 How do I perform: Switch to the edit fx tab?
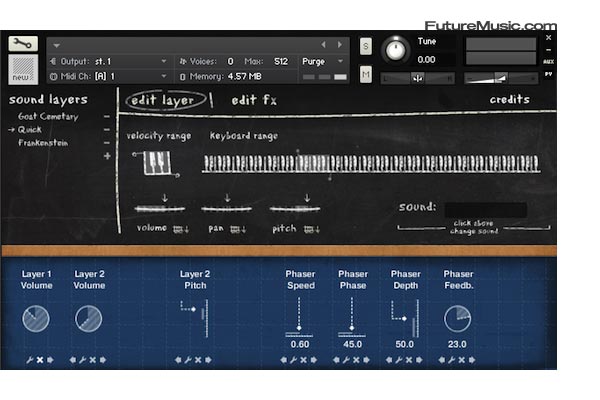click(254, 100)
